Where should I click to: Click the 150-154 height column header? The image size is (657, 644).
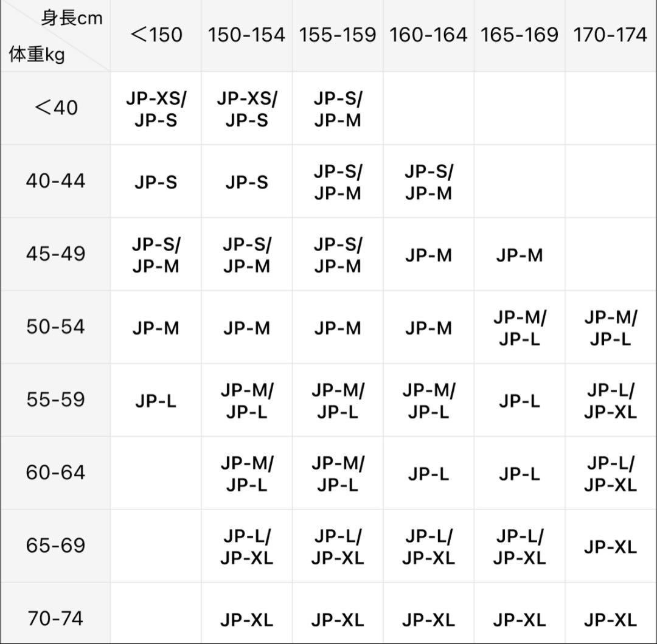point(246,35)
